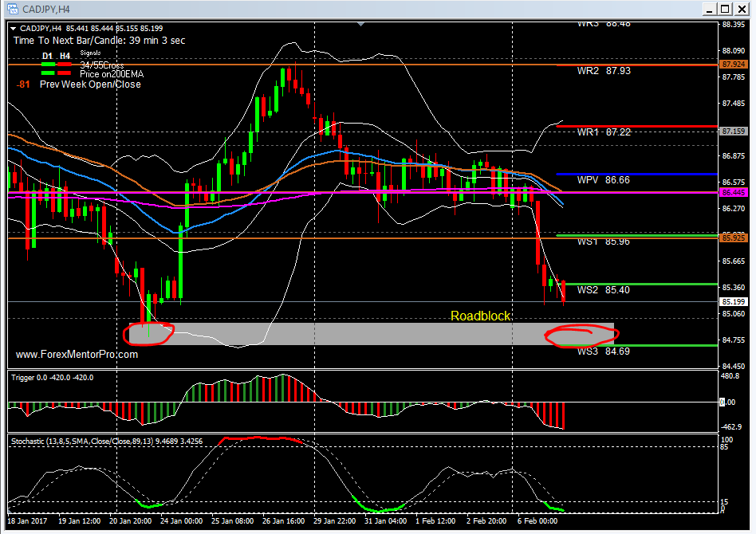Click the red circle drawn near WS3
The image size is (756, 534).
coord(581,336)
